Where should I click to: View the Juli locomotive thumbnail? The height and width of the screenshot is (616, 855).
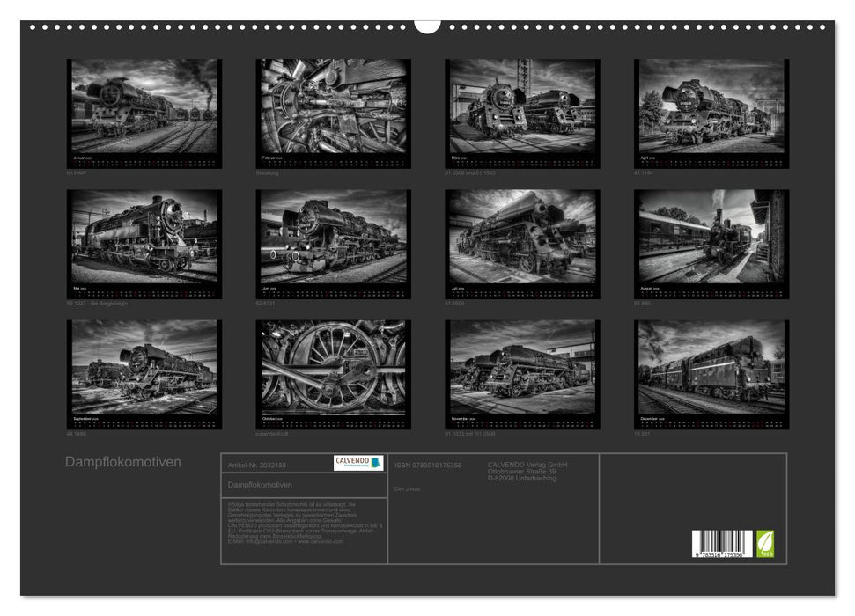click(522, 238)
